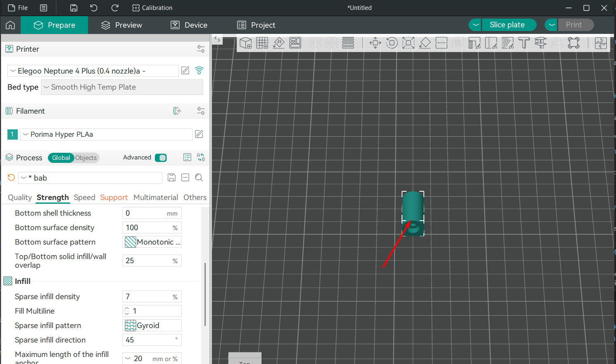Image resolution: width=616 pixels, height=364 pixels.
Task: Toggle the Advanced mode switch
Action: (x=161, y=158)
